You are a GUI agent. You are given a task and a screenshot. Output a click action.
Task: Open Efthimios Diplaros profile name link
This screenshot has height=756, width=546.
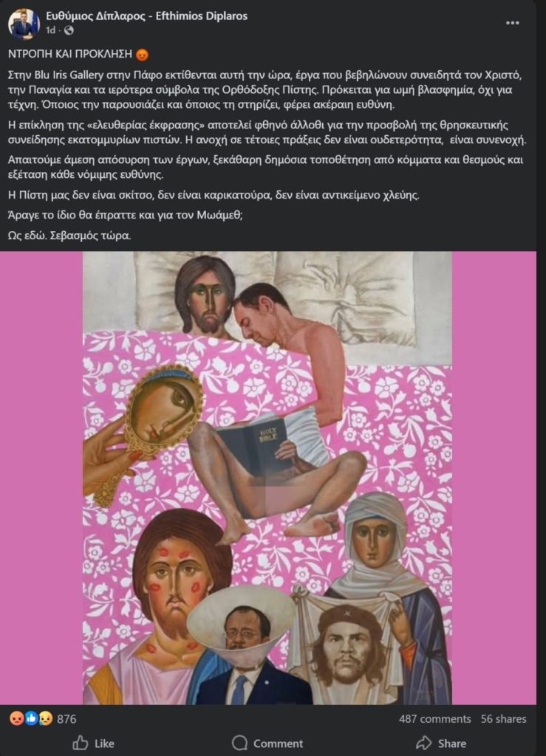tap(146, 16)
